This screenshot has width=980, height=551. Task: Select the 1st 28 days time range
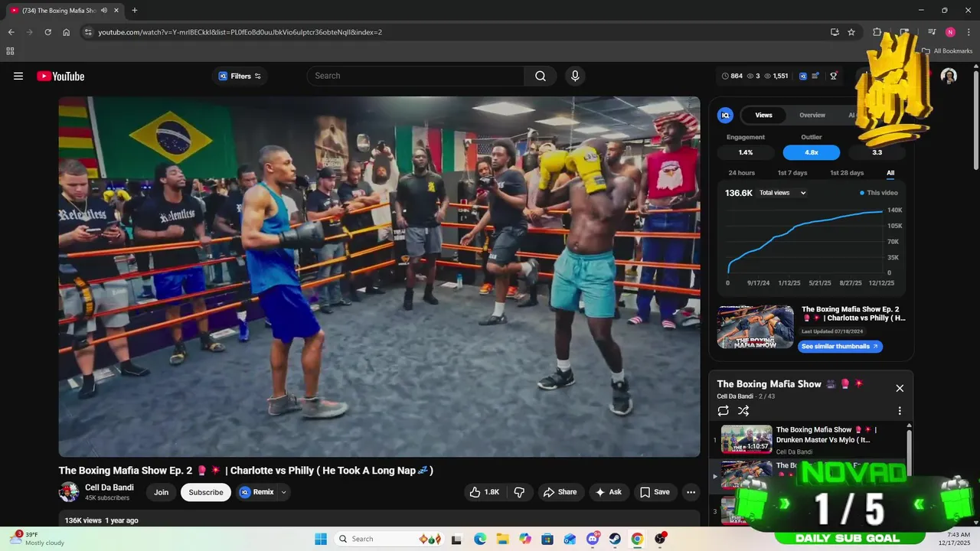[x=847, y=173]
